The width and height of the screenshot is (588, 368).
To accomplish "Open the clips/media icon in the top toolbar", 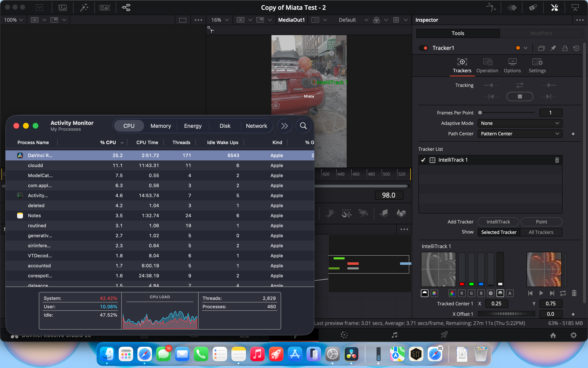I will [x=62, y=8].
